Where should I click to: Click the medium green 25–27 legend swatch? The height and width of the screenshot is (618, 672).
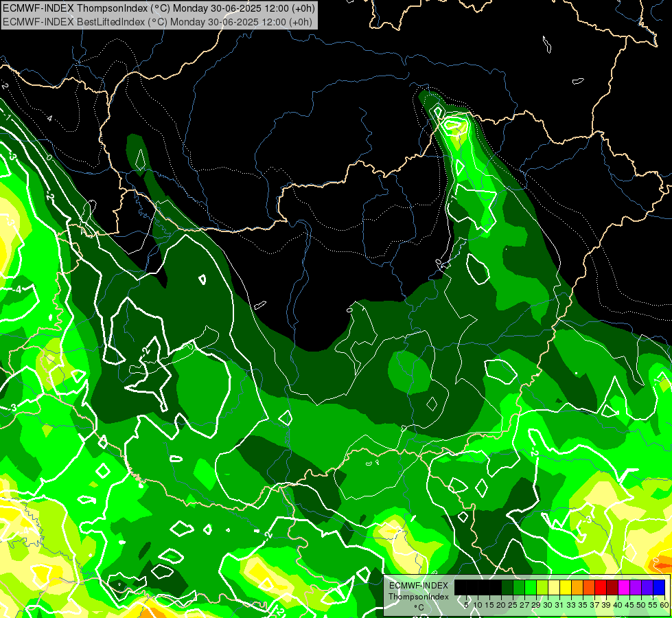coord(518,587)
